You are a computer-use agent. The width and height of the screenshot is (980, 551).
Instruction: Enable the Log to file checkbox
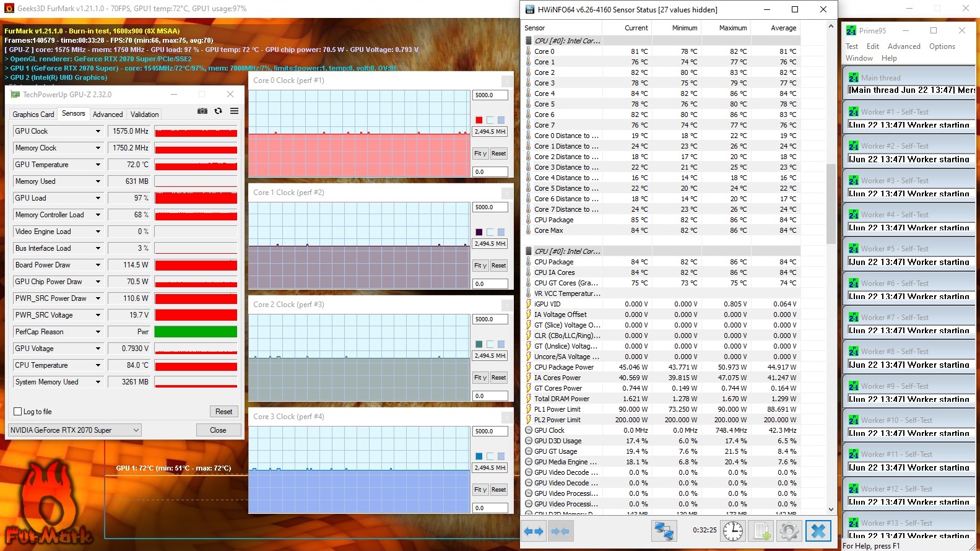click(x=18, y=412)
